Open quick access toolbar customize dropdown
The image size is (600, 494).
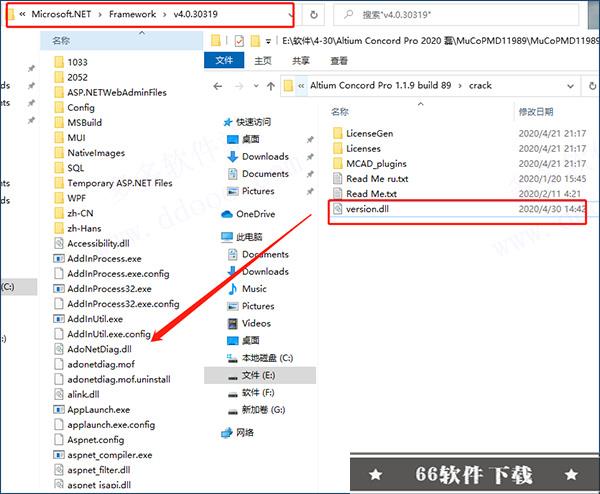[x=268, y=41]
